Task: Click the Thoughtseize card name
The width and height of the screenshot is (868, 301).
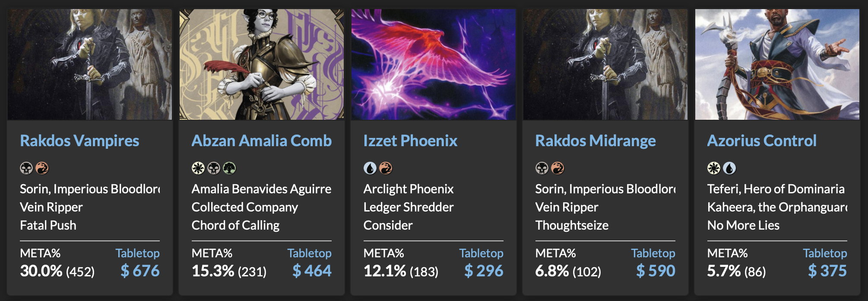Action: pyautogui.click(x=572, y=225)
